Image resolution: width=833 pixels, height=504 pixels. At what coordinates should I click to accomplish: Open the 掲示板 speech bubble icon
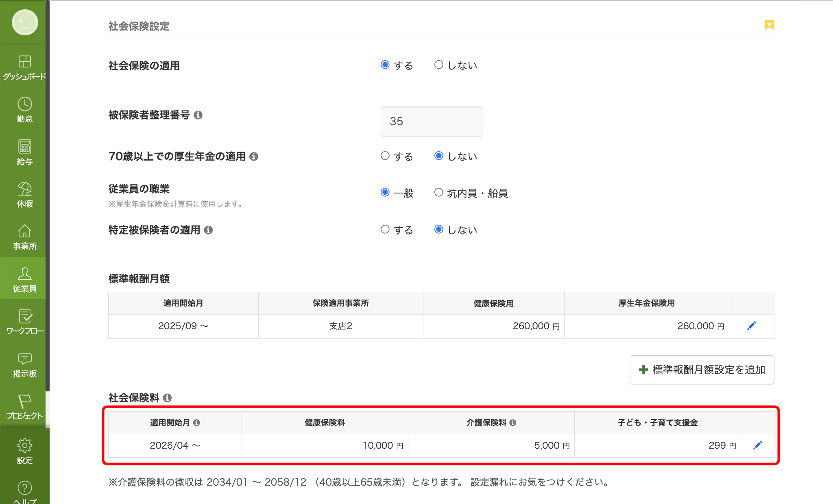24,358
